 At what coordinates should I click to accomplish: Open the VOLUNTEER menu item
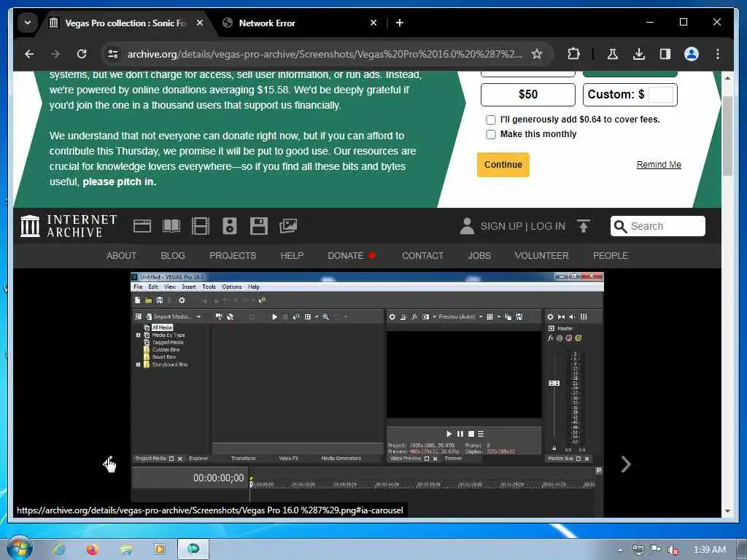[542, 256]
